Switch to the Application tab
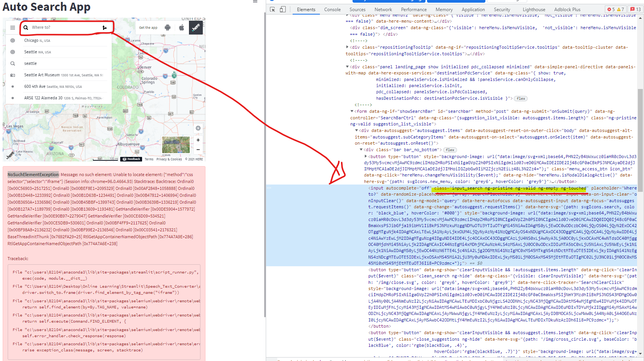Image resolution: width=644 pixels, height=361 pixels. click(x=473, y=10)
